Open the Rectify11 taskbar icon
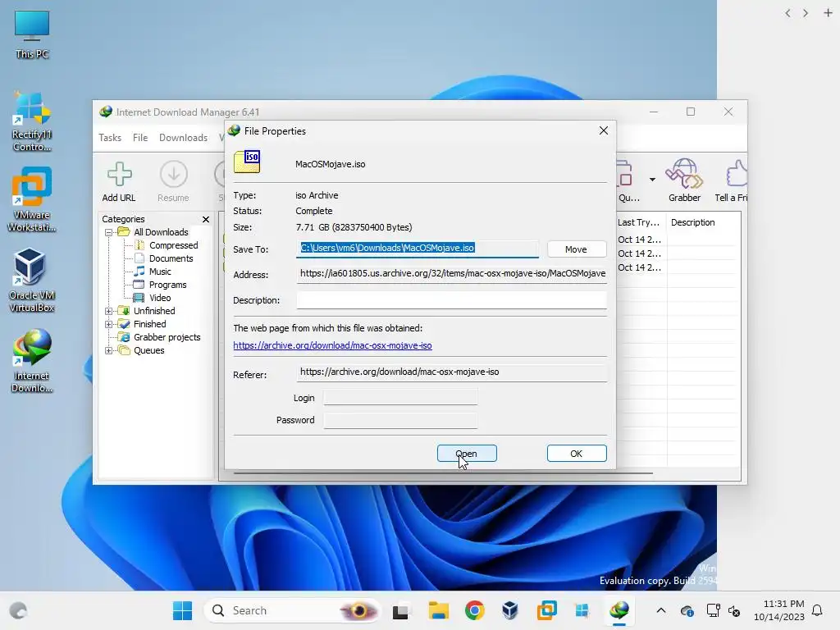 click(x=582, y=610)
